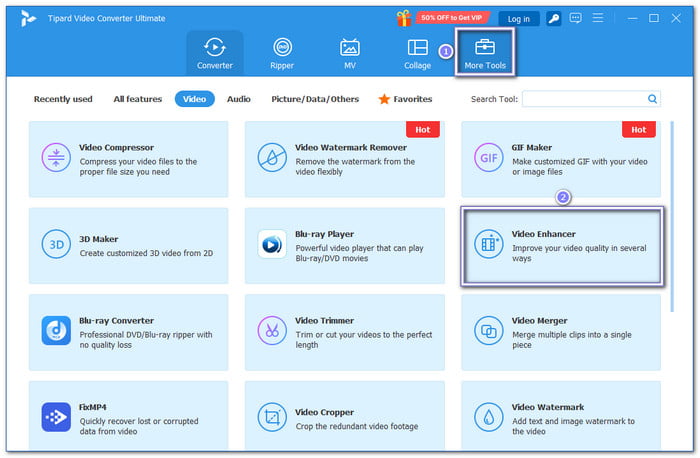Click the Video Compressor icon
This screenshot has height=458, width=700.
pyautogui.click(x=56, y=158)
